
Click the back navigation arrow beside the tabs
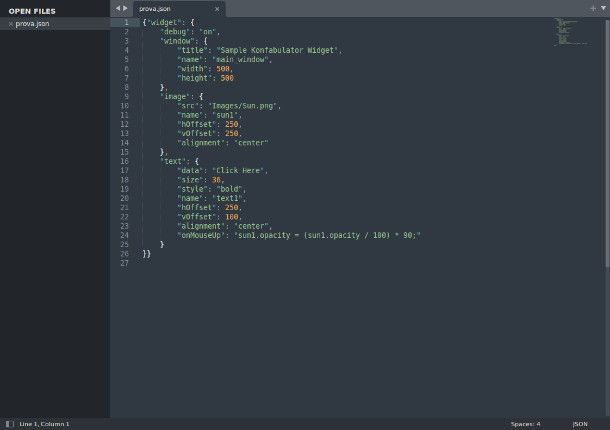click(x=118, y=8)
